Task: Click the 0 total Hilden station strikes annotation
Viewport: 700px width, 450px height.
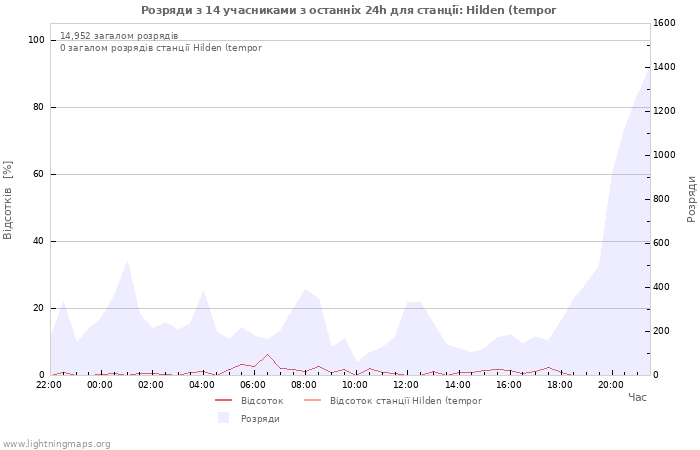Action: coord(161,48)
